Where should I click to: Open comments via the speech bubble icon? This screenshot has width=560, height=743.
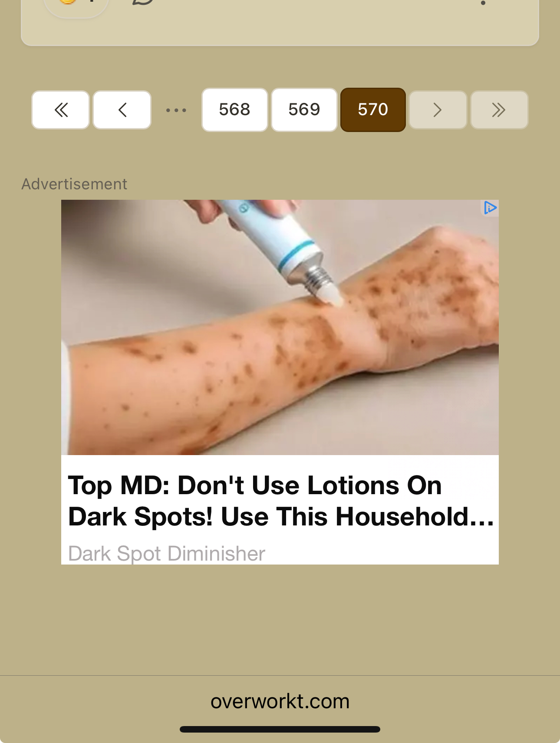143,2
